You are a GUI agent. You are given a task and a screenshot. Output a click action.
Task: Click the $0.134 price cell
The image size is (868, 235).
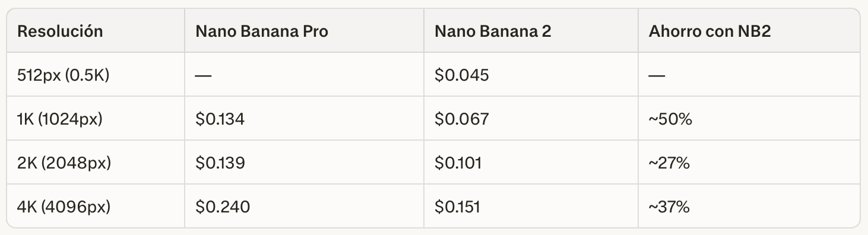(220, 119)
